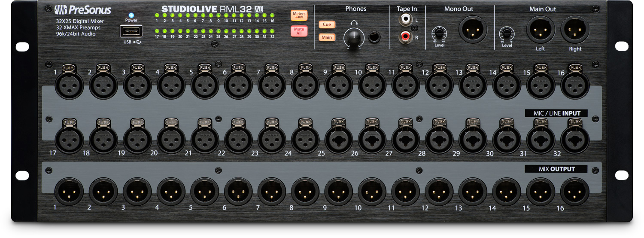
Task: Click the combo mic/line input jack 25
Action: tap(339, 139)
